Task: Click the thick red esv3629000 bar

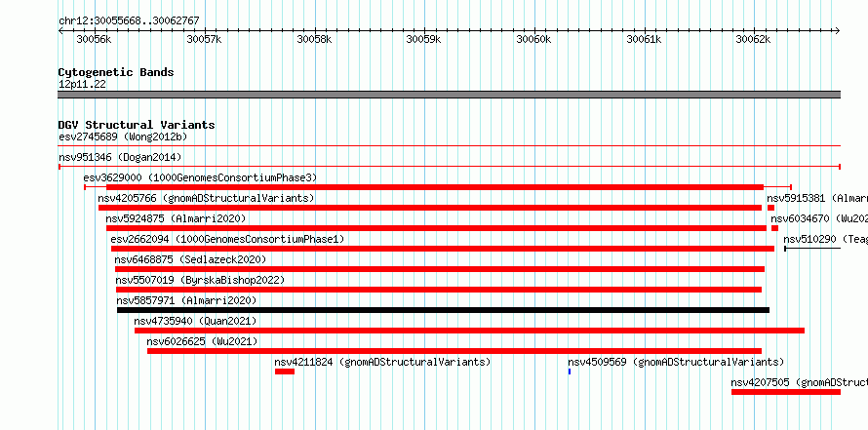Action: (435, 187)
